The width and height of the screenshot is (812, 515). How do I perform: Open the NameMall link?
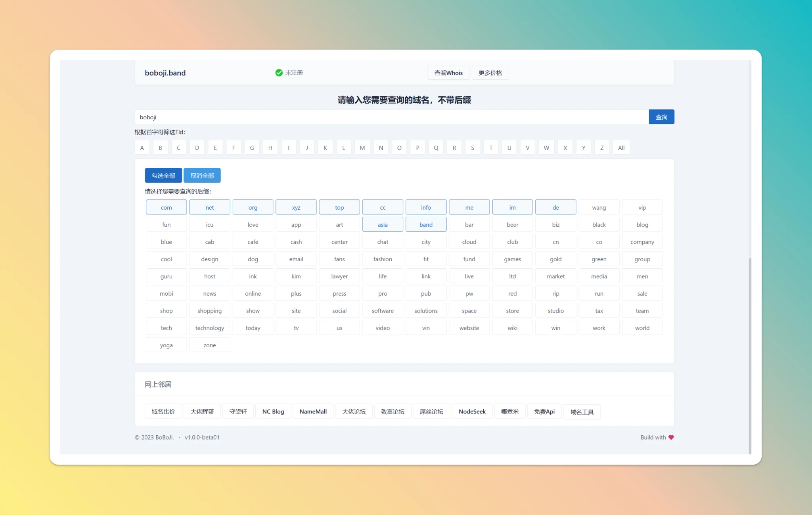313,412
